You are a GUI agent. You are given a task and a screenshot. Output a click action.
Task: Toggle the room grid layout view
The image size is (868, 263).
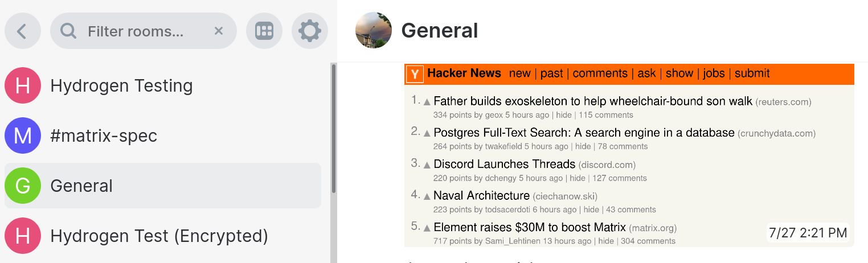coord(264,31)
